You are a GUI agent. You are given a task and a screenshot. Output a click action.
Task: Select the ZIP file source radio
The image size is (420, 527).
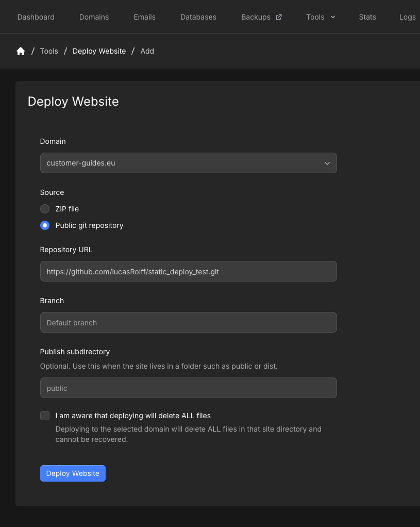[x=45, y=209]
